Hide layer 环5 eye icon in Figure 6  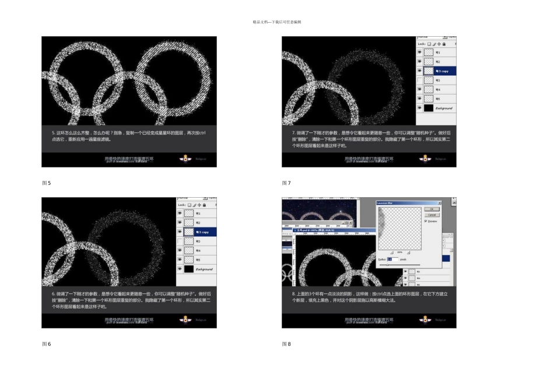point(180,260)
